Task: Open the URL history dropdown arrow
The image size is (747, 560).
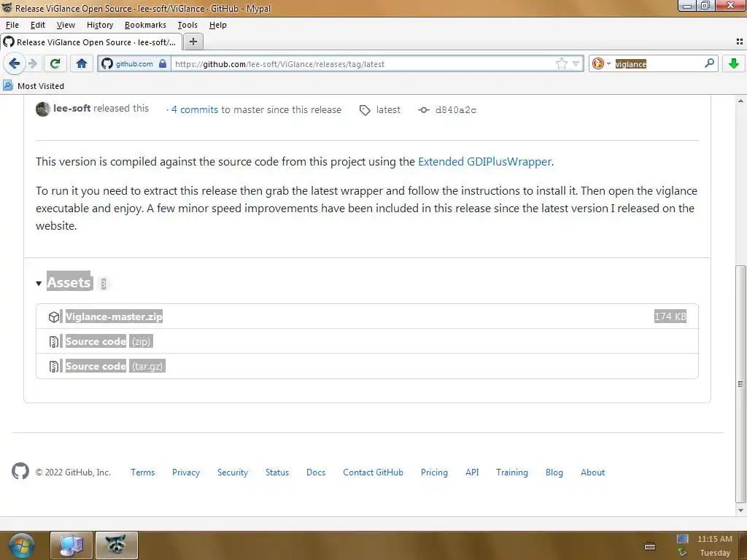Action: 576,64
